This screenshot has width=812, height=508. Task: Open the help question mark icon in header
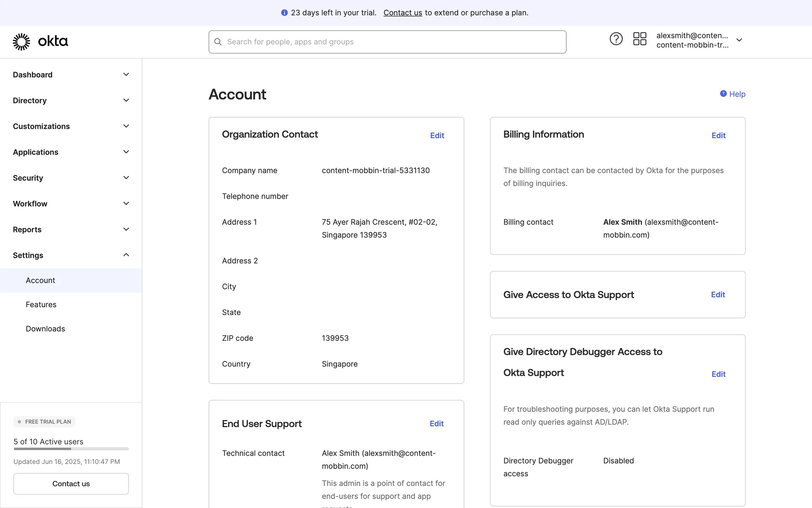point(616,39)
